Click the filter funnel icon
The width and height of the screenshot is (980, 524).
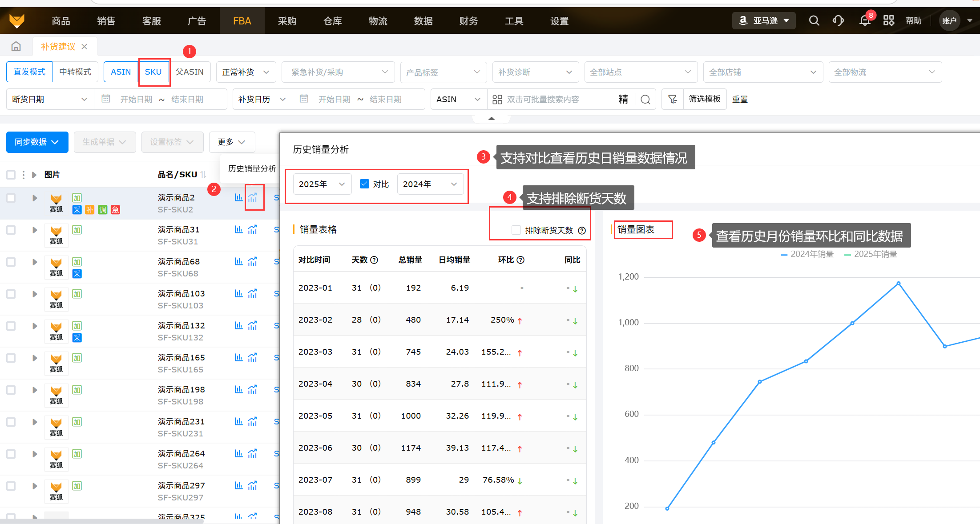point(672,99)
